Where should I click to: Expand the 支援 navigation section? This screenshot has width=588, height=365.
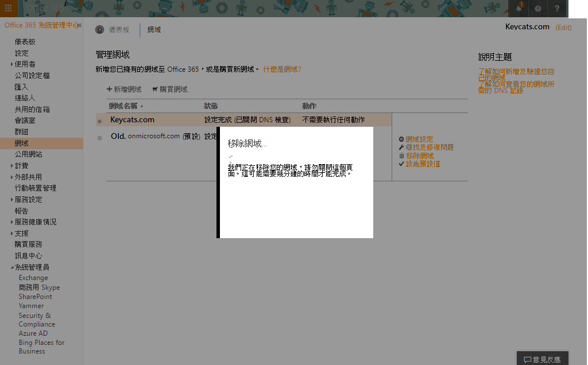click(11, 234)
